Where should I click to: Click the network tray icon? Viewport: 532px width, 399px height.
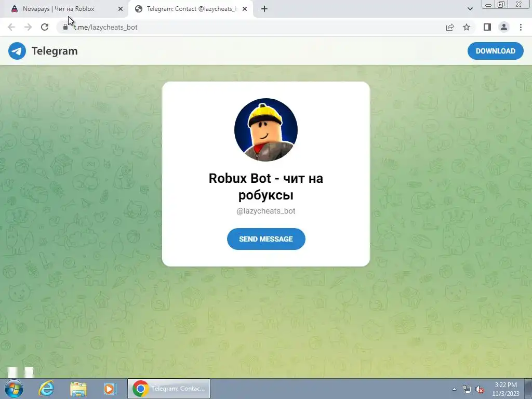[467, 390]
